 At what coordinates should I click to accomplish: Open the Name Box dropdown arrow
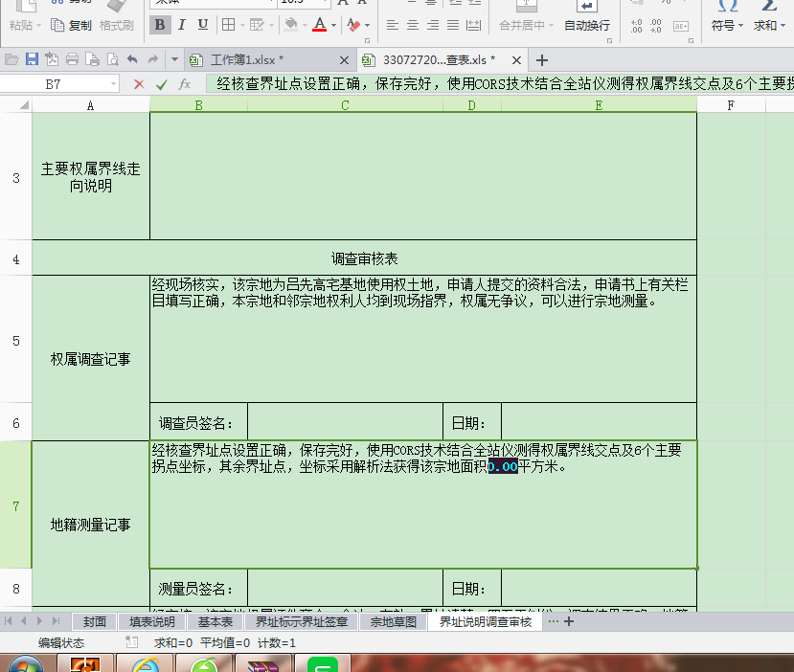[x=114, y=84]
